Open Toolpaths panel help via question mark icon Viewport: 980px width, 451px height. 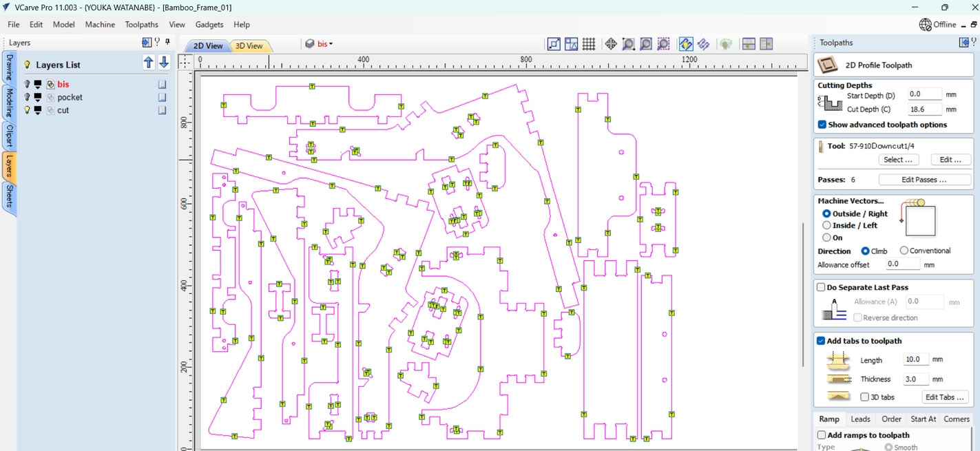point(975,42)
